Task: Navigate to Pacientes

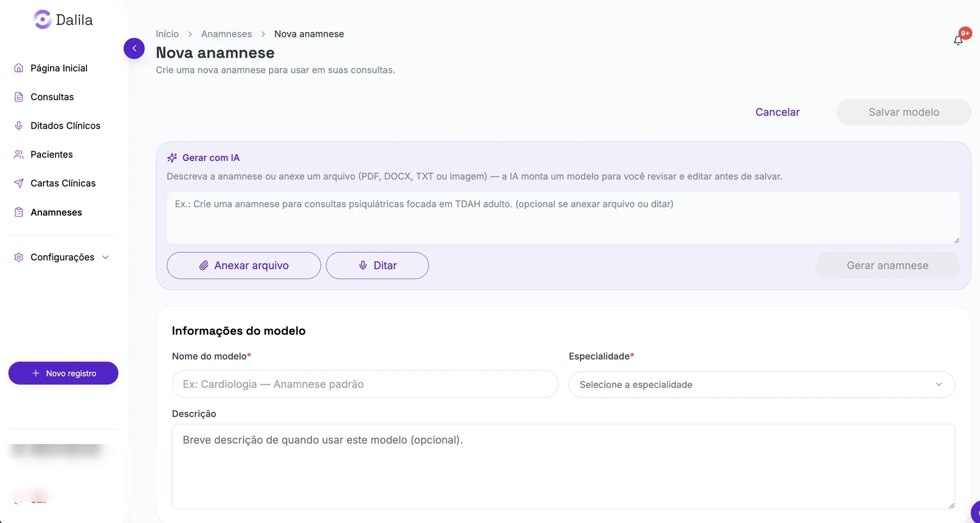Action: point(52,155)
